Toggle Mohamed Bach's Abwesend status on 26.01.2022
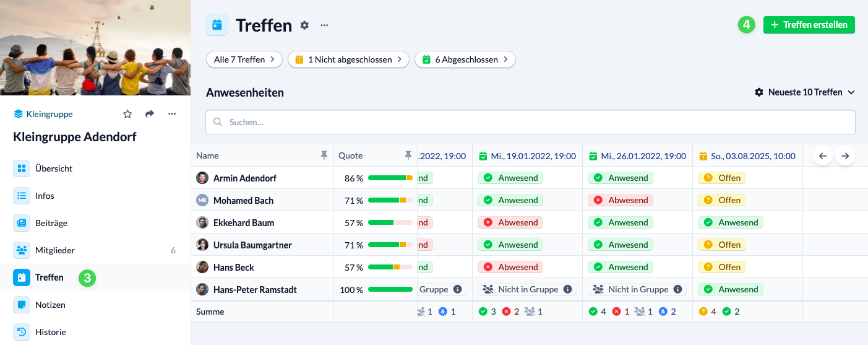Screen dimensions: 868x345 click(621, 200)
